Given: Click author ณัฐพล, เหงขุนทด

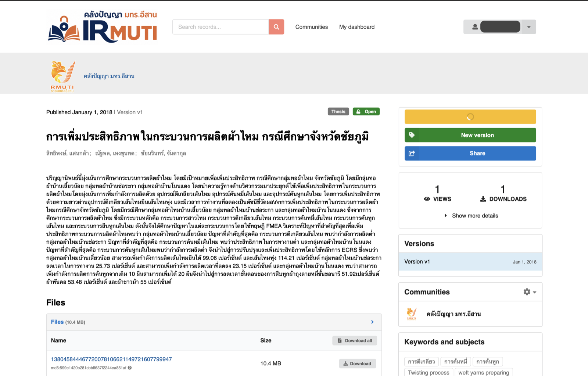Looking at the screenshot, I should point(116,153).
